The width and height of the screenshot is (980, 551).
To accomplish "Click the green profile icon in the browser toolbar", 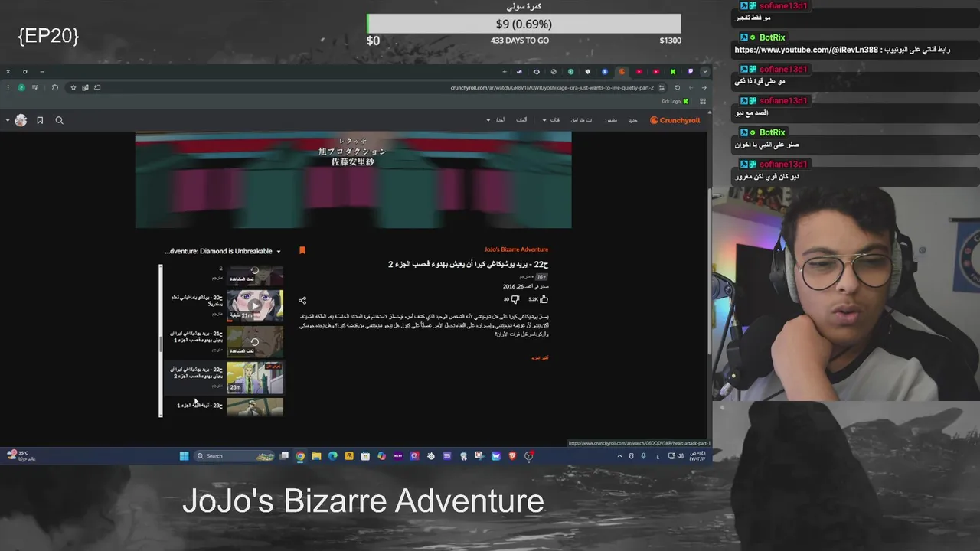I will pos(21,87).
